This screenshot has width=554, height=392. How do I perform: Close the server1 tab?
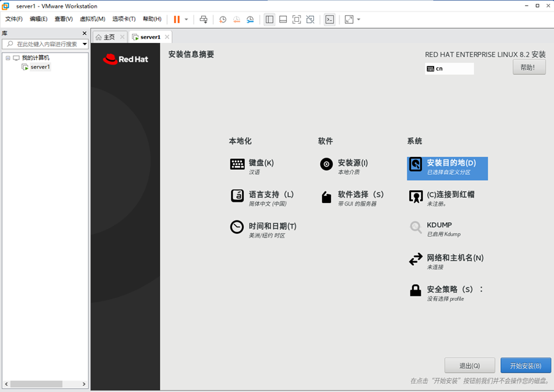coord(167,37)
